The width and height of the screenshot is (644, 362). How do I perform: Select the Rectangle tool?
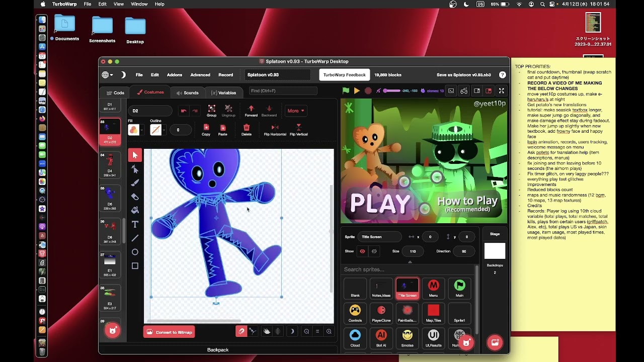pyautogui.click(x=135, y=266)
